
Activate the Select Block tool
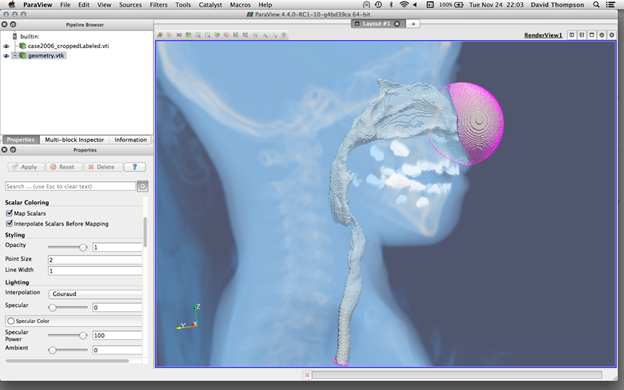pos(255,35)
